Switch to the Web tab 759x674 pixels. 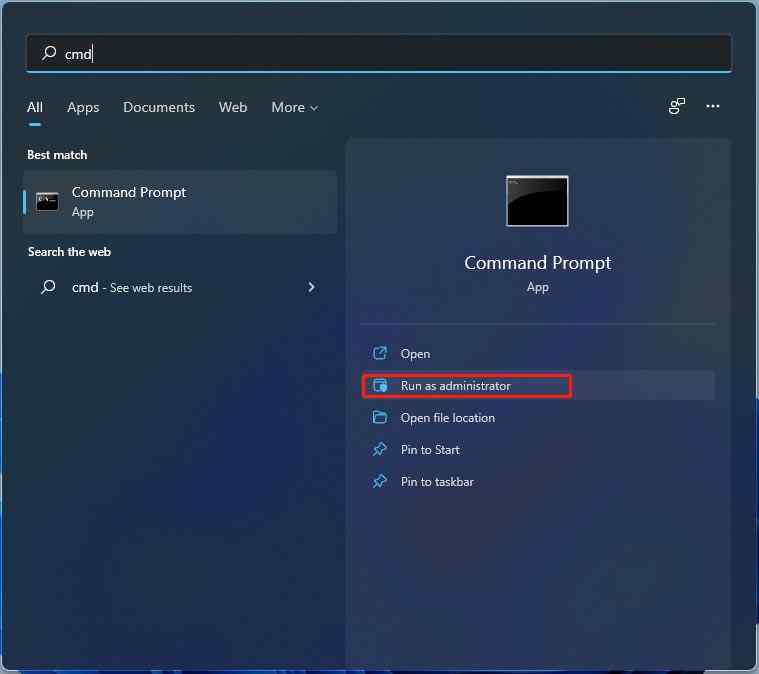[x=233, y=107]
